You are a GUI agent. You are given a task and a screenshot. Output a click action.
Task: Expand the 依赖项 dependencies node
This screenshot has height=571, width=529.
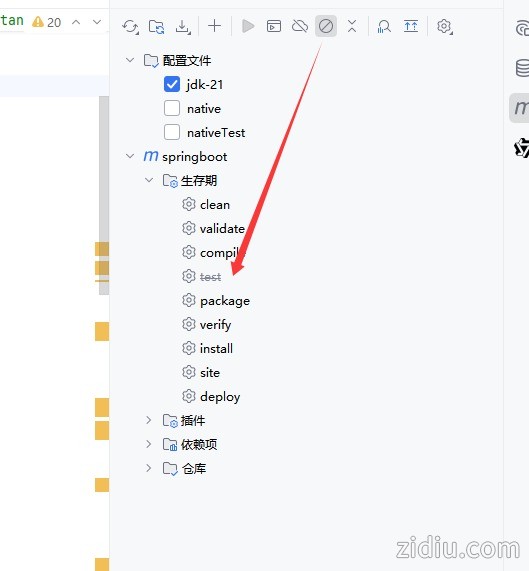149,444
